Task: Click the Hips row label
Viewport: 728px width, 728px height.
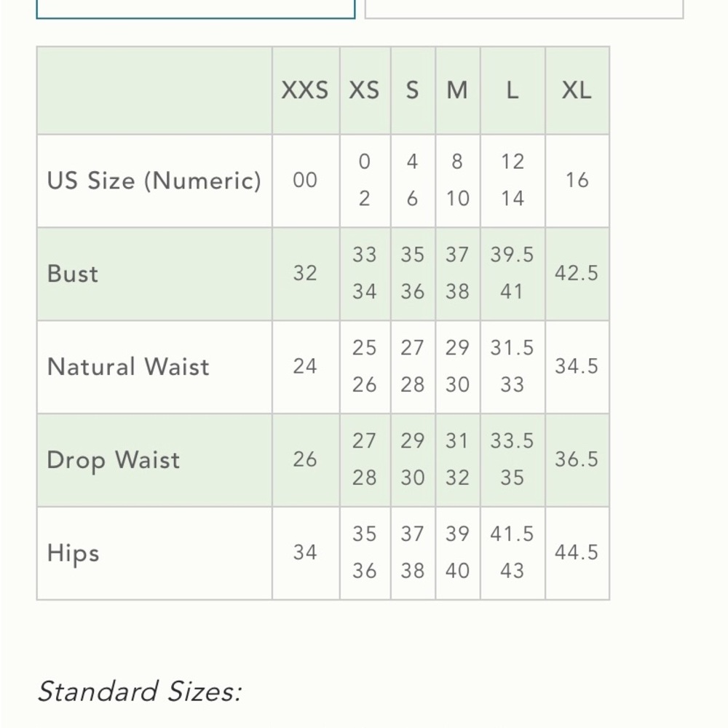Action: (x=74, y=553)
